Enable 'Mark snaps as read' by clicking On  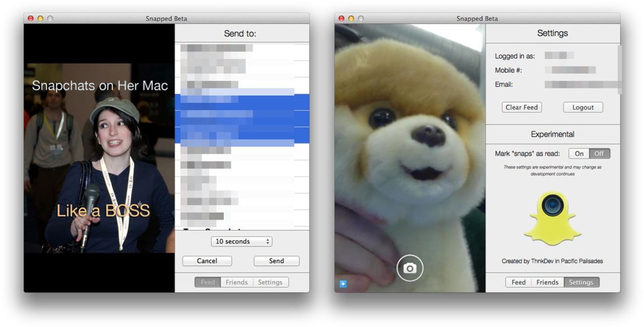(579, 154)
